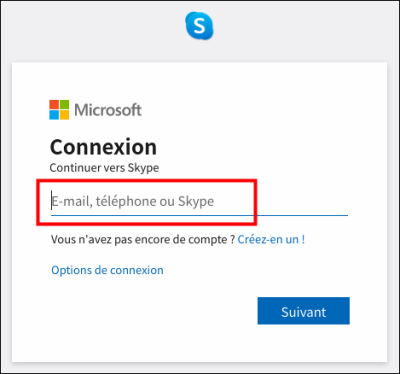
Task: Click the placeholder word Skype in input
Action: click(x=196, y=202)
